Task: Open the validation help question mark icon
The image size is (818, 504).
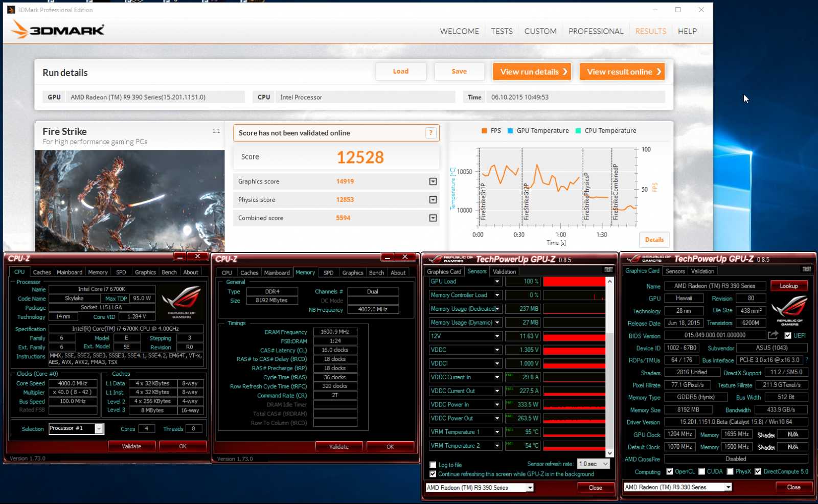Action: pos(431,133)
